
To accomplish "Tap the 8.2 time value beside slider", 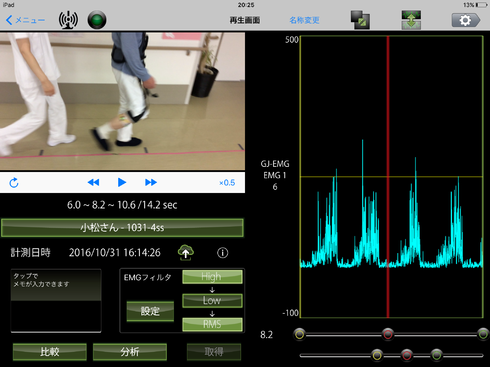I will 266,335.
